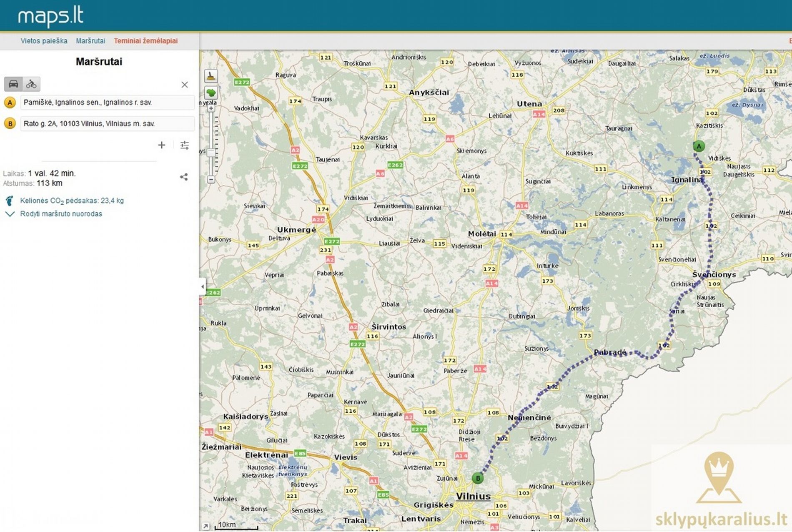This screenshot has height=532, width=792.
Task: Zoom in with the map plus button
Action: coord(211,108)
